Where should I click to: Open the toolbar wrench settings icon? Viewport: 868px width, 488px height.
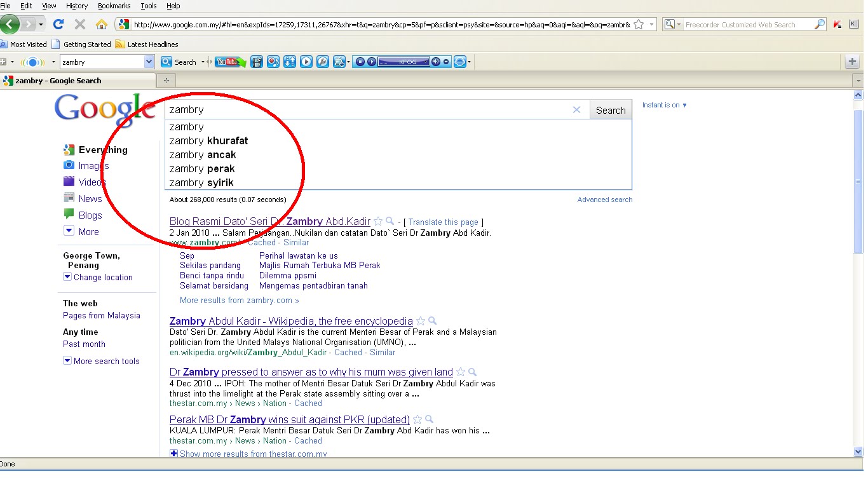(323, 62)
